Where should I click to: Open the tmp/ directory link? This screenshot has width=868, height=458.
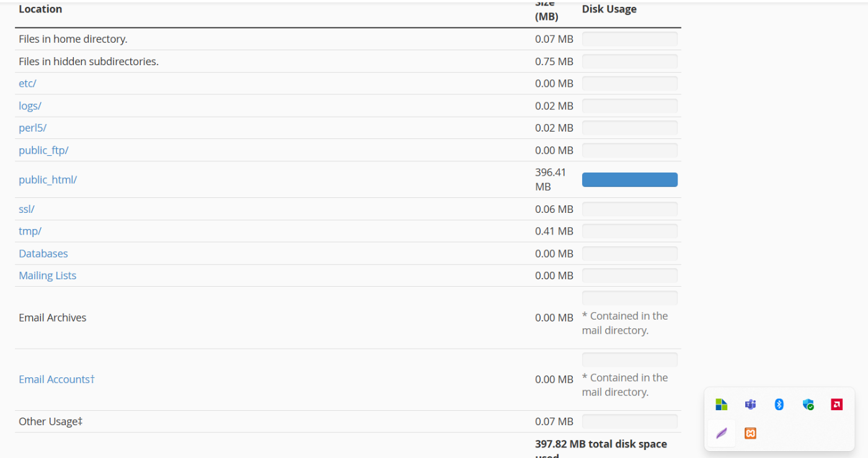click(30, 231)
